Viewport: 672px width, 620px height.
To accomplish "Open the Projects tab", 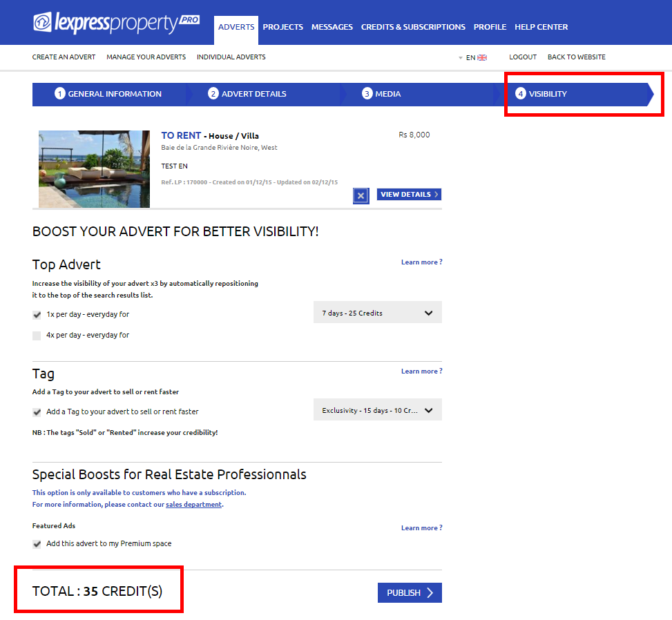I will pyautogui.click(x=283, y=27).
